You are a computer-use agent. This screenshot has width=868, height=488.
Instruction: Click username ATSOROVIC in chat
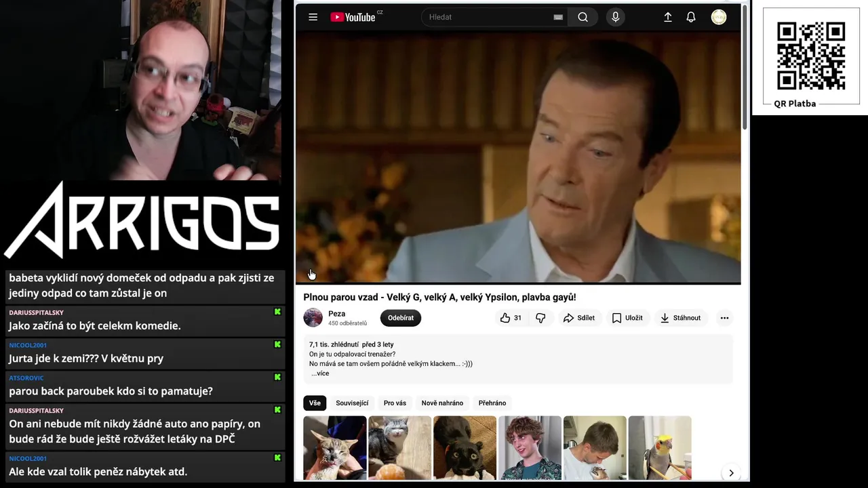point(26,378)
